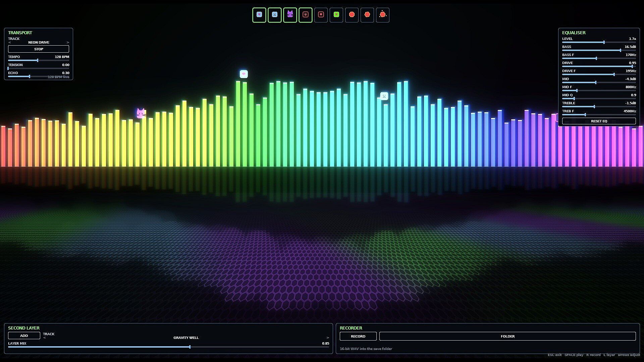Click the -4.3dB mid value
Screen dimensions: 644x362
631,79
